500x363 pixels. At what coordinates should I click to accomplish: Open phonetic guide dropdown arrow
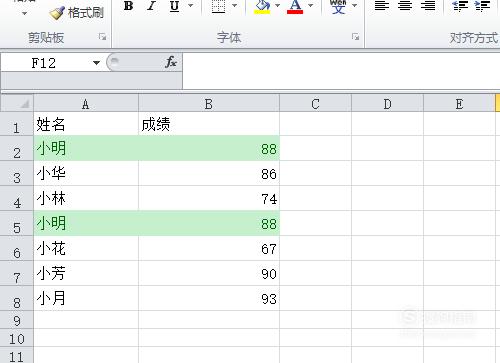click(355, 6)
